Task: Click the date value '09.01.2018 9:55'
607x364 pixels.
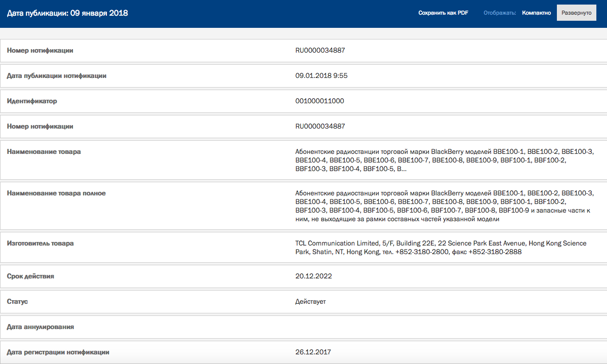Action: click(321, 75)
